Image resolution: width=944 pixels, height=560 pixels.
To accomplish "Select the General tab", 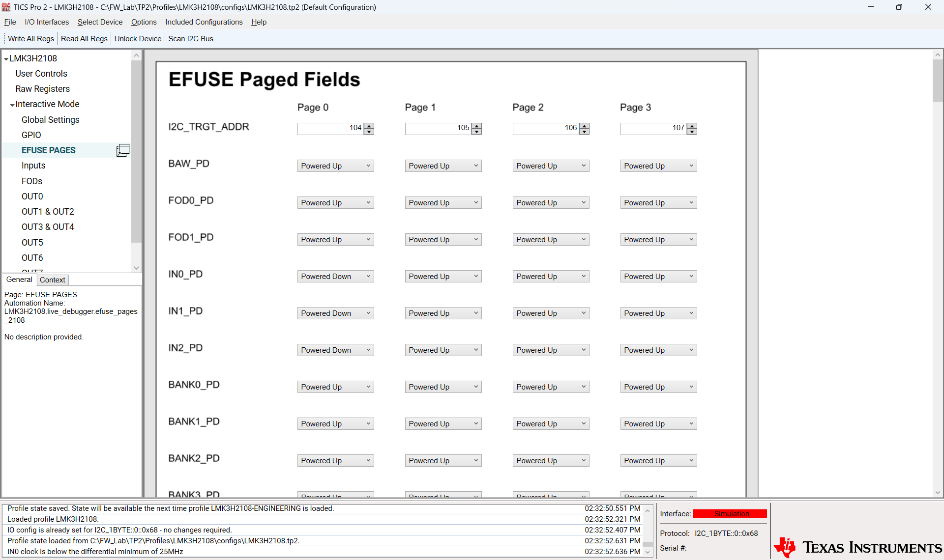I will pyautogui.click(x=19, y=280).
